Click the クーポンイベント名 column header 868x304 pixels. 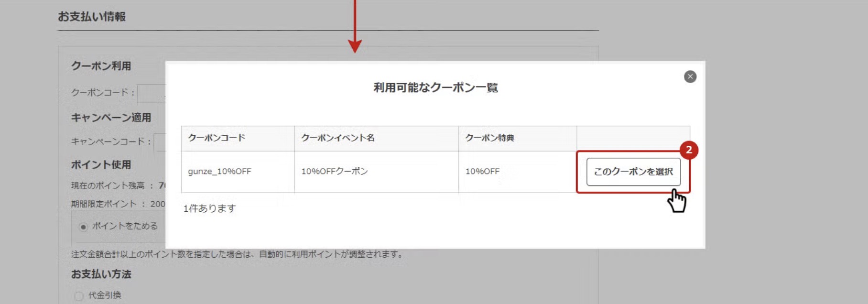click(337, 138)
